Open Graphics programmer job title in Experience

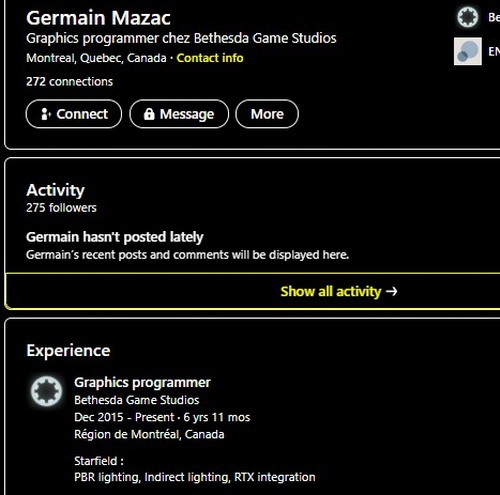(142, 383)
